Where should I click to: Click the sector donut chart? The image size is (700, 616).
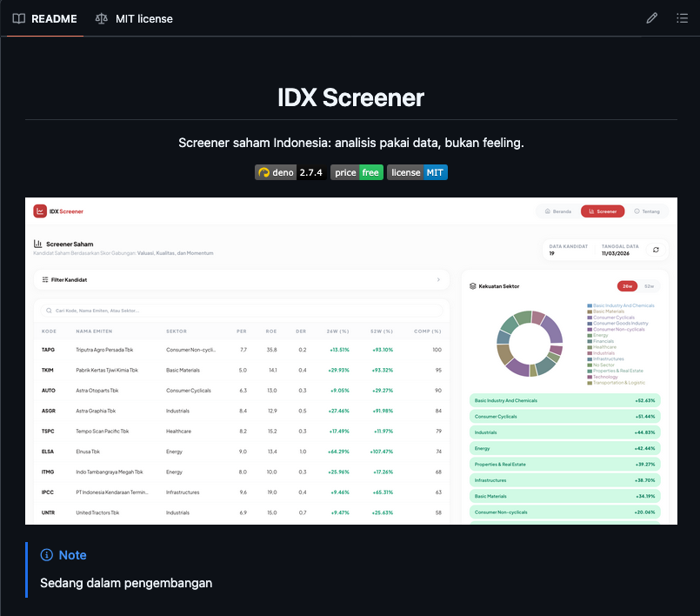point(530,344)
